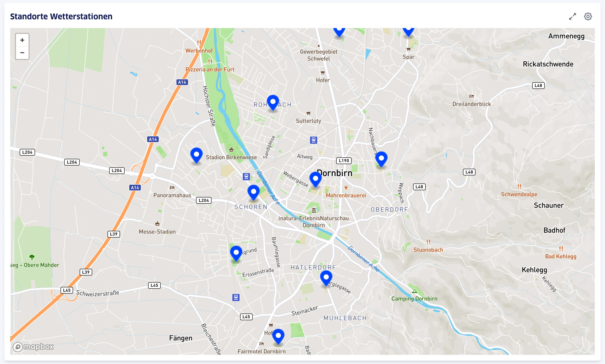Click the Standorte Wetterstationen title

pos(61,16)
